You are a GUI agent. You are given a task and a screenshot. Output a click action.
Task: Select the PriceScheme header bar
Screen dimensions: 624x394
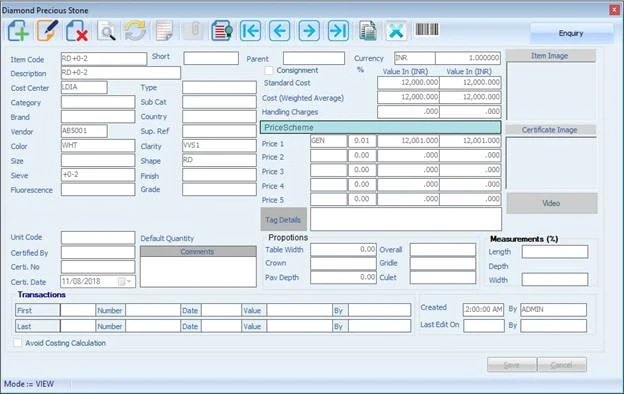[380, 127]
